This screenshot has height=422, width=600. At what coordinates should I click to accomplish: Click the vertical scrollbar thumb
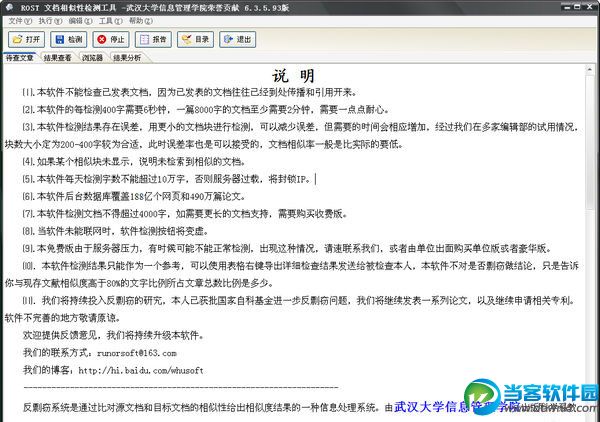590,142
